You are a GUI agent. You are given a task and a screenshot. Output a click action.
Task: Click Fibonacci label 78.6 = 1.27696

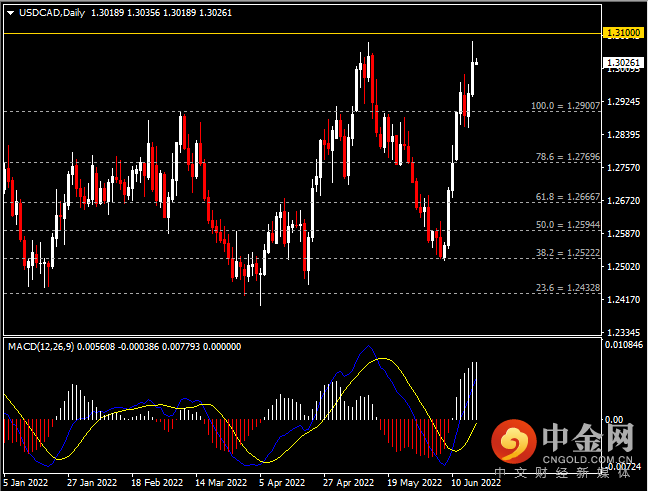(x=567, y=157)
